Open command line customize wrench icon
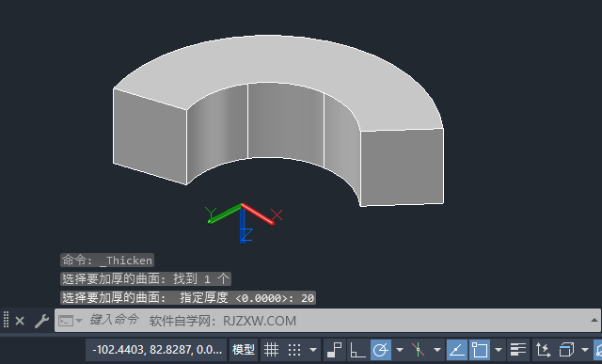 (x=41, y=321)
